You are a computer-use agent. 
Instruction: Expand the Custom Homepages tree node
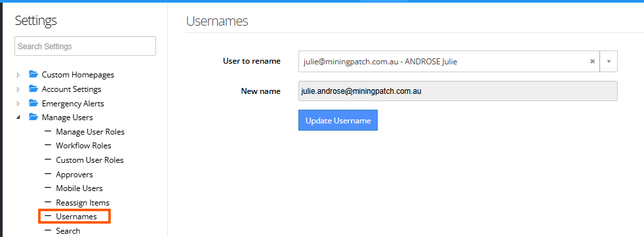[18, 75]
